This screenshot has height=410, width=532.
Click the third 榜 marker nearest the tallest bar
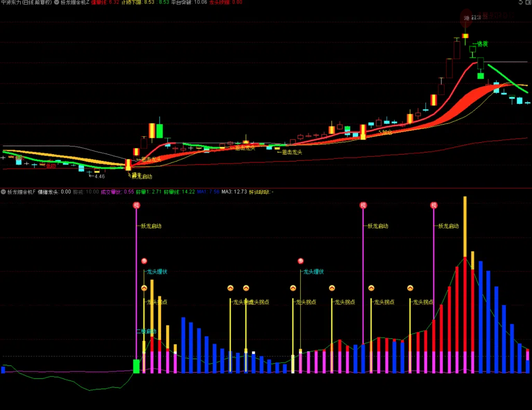tap(434, 205)
